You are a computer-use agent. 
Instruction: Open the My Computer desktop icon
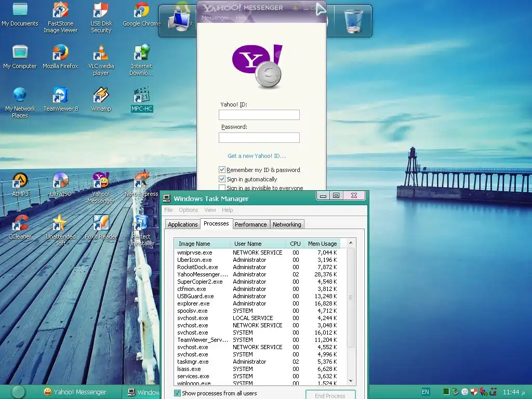20,57
